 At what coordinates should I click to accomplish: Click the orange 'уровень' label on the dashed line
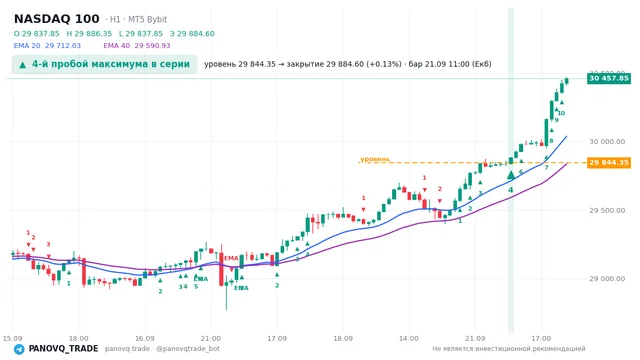click(375, 159)
